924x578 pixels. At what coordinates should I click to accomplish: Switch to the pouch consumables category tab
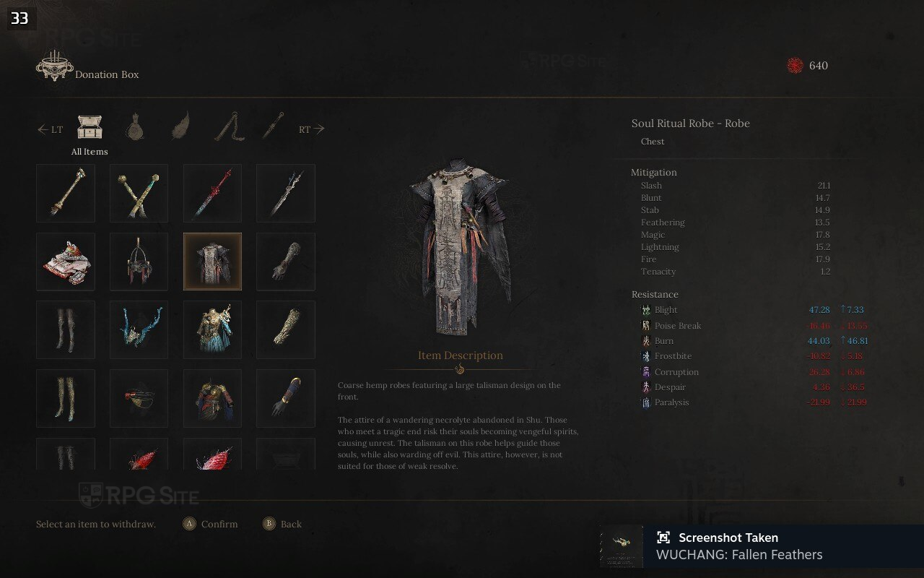click(134, 127)
